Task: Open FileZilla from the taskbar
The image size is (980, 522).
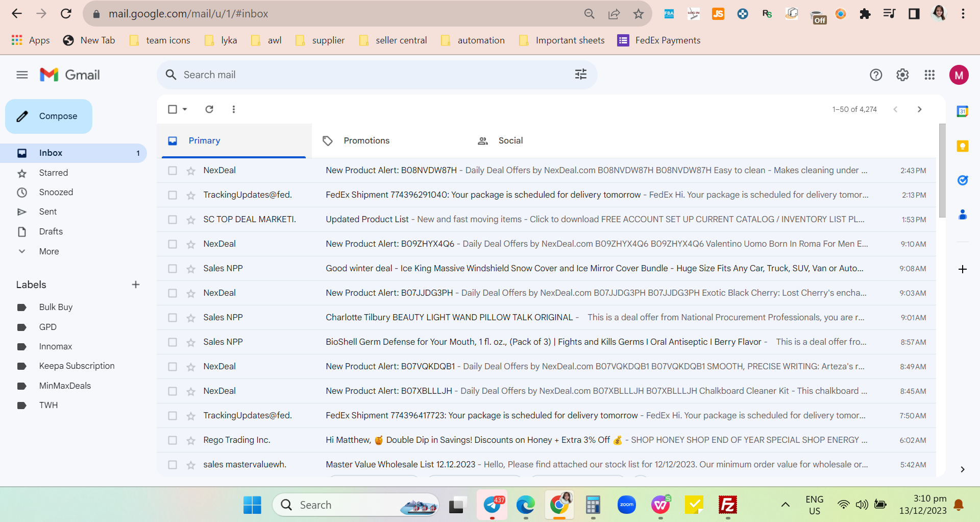Action: (x=727, y=505)
